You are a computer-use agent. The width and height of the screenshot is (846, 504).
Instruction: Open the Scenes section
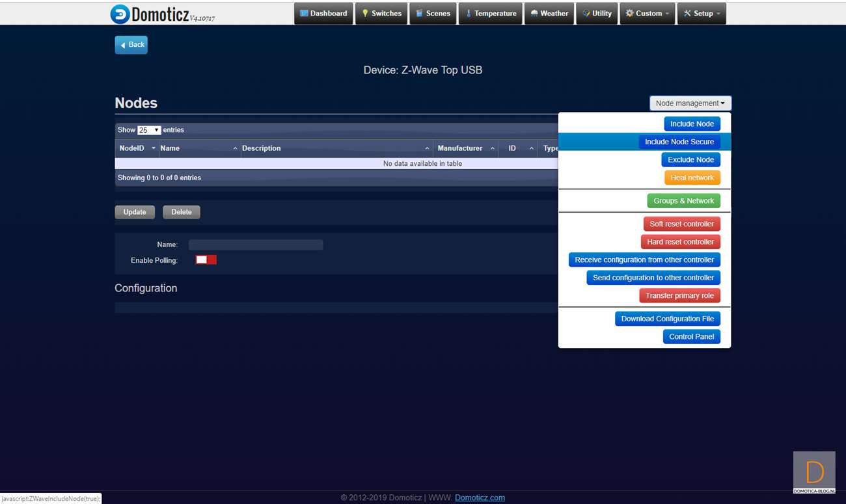click(x=433, y=14)
